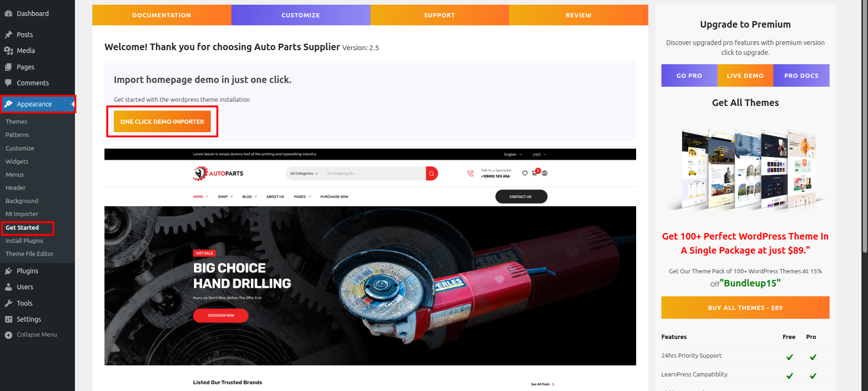Select Install Plugins submenu item
The width and height of the screenshot is (868, 391).
24,241
